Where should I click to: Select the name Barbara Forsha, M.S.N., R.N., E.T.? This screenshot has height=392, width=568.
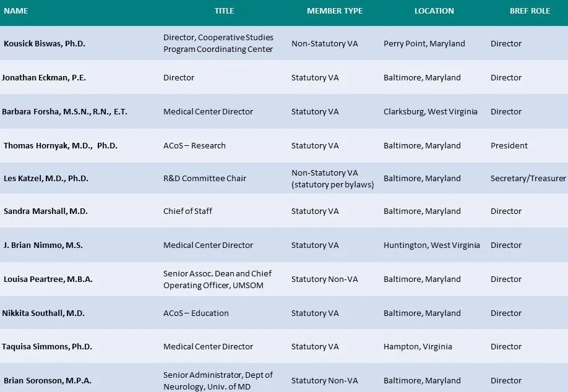coord(64,111)
